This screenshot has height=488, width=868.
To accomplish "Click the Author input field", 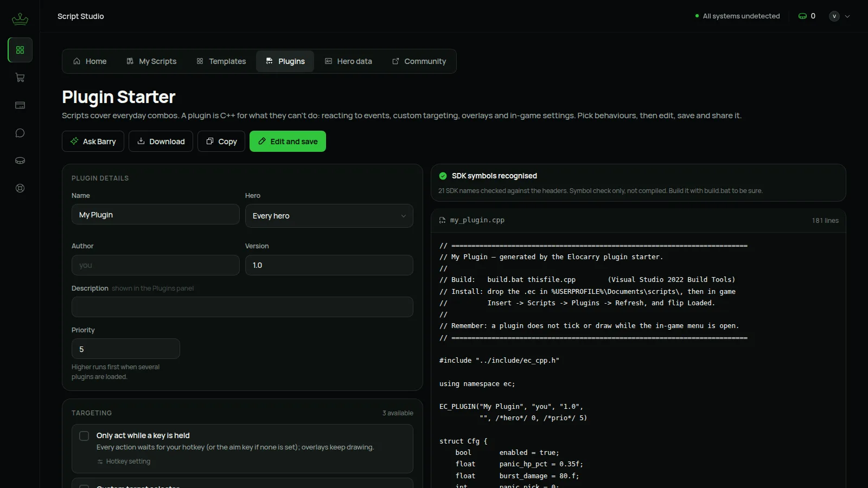I will point(156,265).
